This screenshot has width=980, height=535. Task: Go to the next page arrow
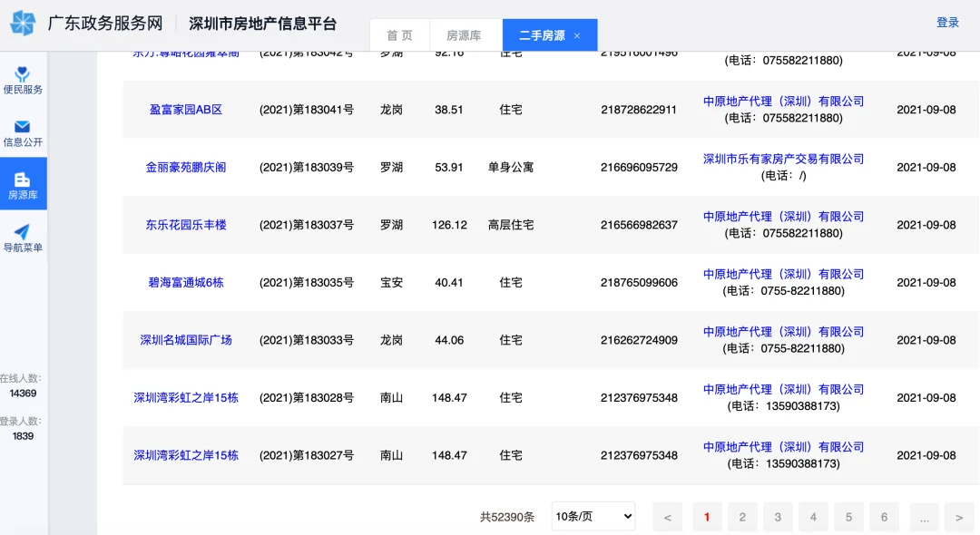pyautogui.click(x=959, y=517)
